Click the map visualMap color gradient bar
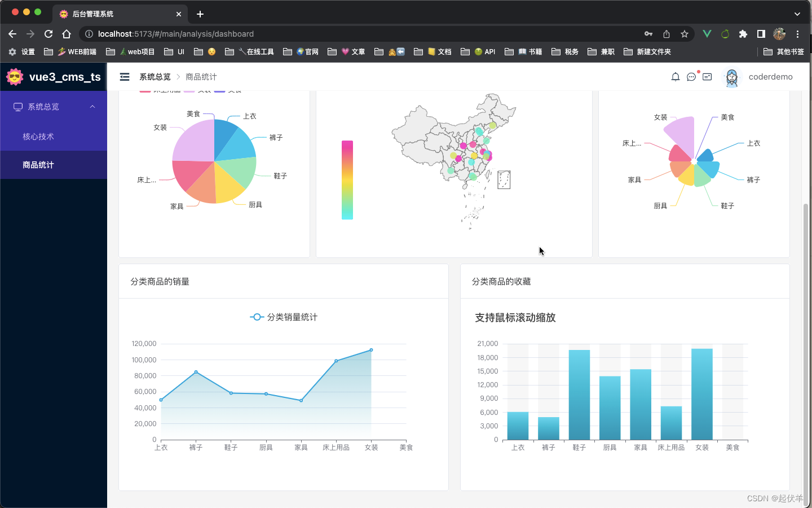This screenshot has width=812, height=508. pyautogui.click(x=347, y=180)
